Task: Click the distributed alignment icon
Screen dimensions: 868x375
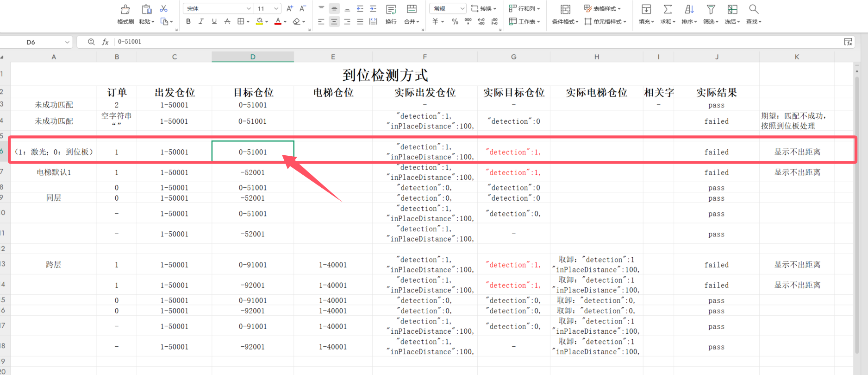Action: (x=373, y=21)
